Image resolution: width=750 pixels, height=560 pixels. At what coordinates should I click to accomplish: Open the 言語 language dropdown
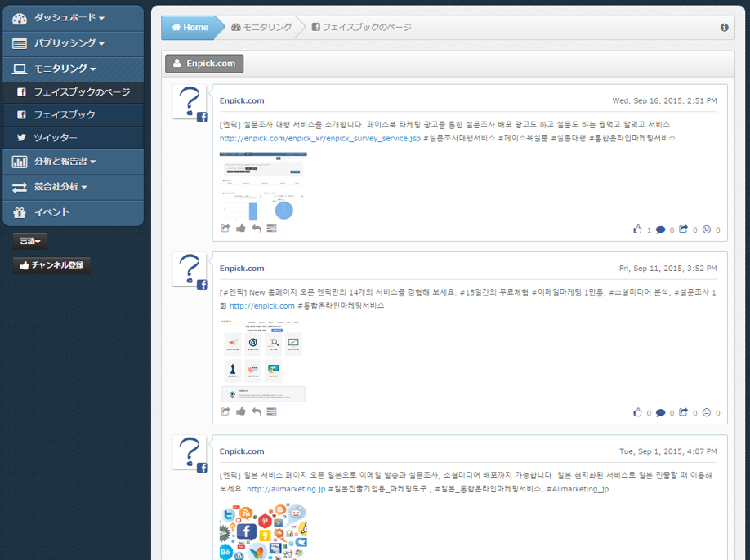pyautogui.click(x=30, y=241)
